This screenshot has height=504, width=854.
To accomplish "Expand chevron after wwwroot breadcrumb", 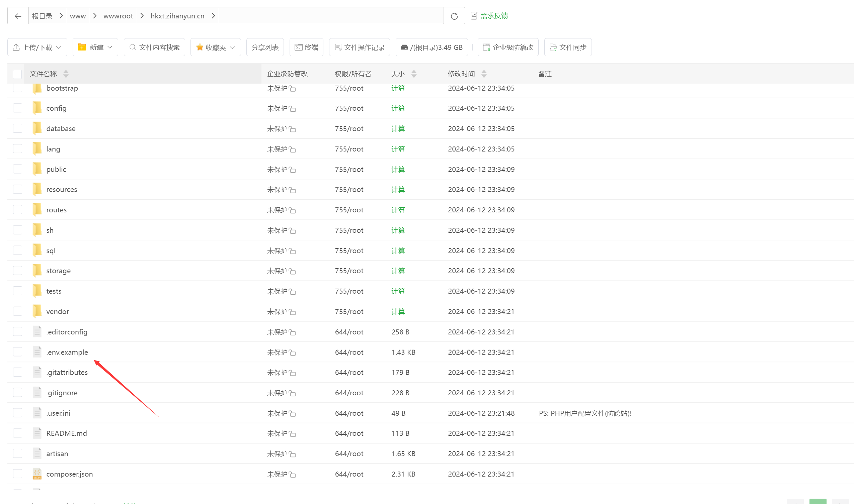I will [x=142, y=16].
